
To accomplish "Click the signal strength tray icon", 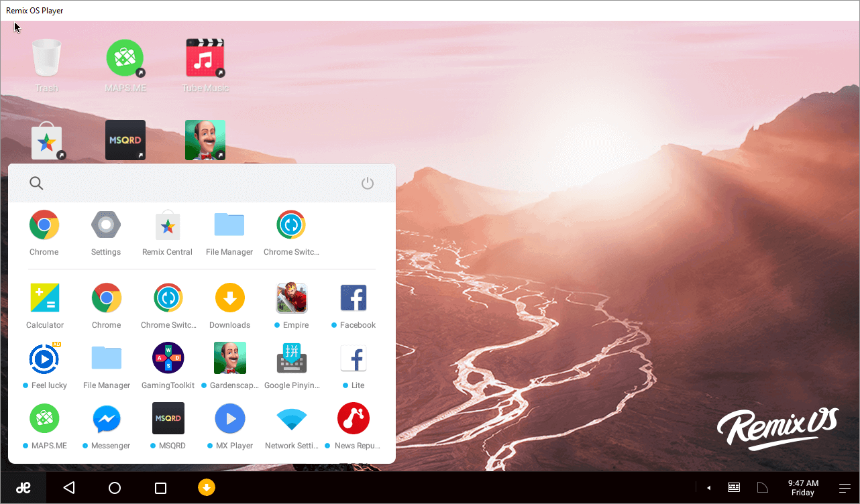I will (763, 488).
